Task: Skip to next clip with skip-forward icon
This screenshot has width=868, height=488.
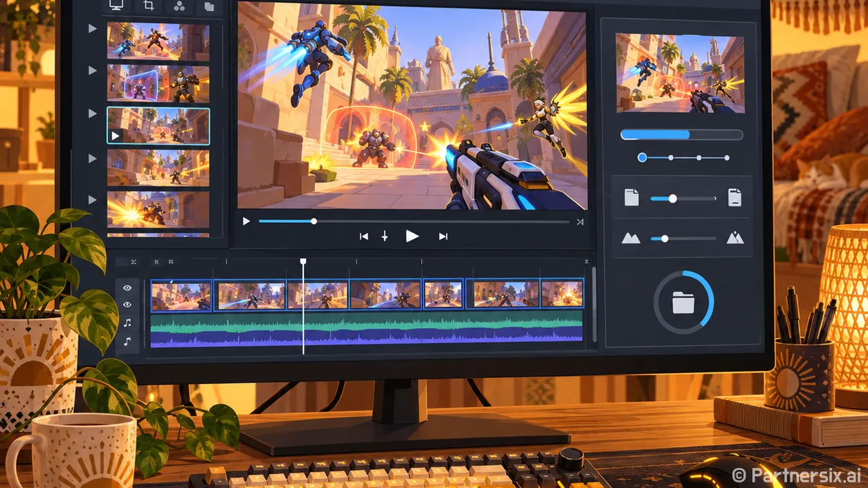Action: coord(443,237)
